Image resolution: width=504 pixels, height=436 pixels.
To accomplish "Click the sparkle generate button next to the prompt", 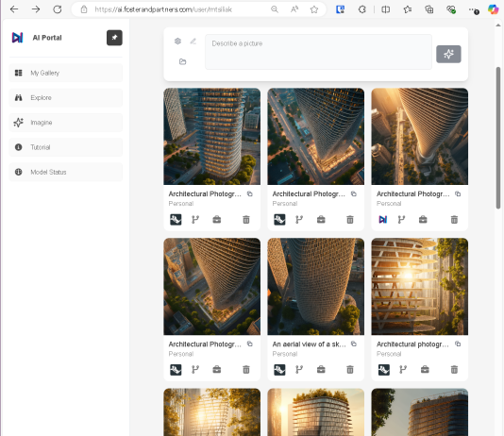I will 448,54.
